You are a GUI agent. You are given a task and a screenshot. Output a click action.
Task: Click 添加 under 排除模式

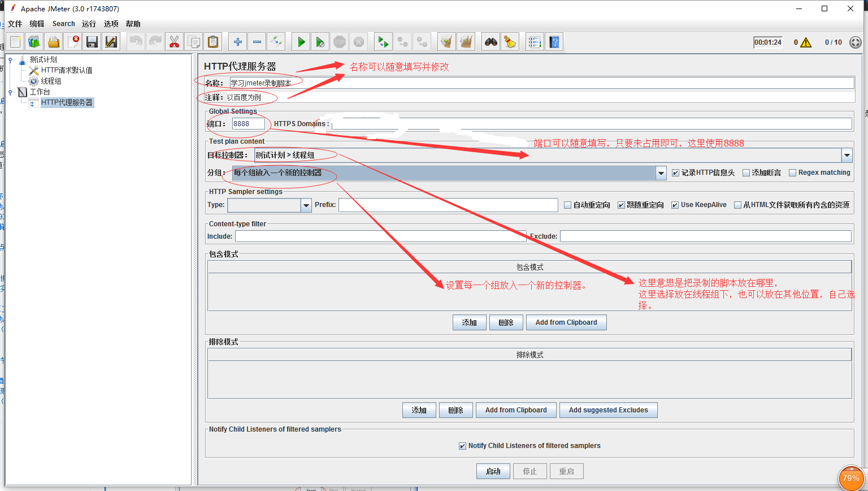[x=419, y=410]
